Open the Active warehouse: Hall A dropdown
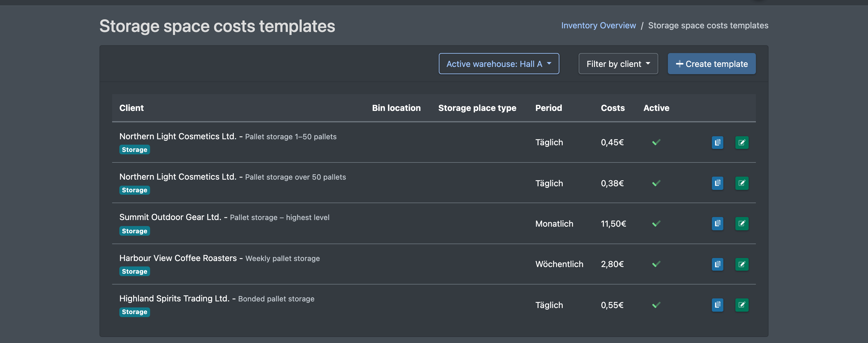Screen dimensions: 868x343 tap(499, 64)
